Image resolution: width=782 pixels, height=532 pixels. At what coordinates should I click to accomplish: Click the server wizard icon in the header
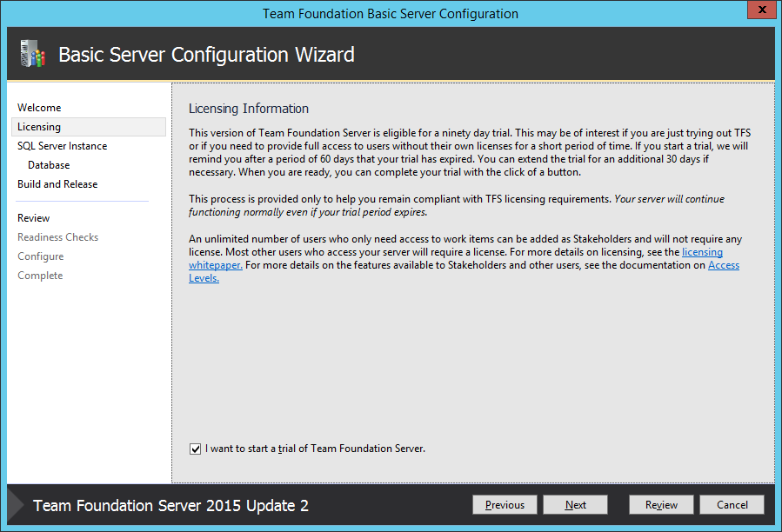point(33,54)
